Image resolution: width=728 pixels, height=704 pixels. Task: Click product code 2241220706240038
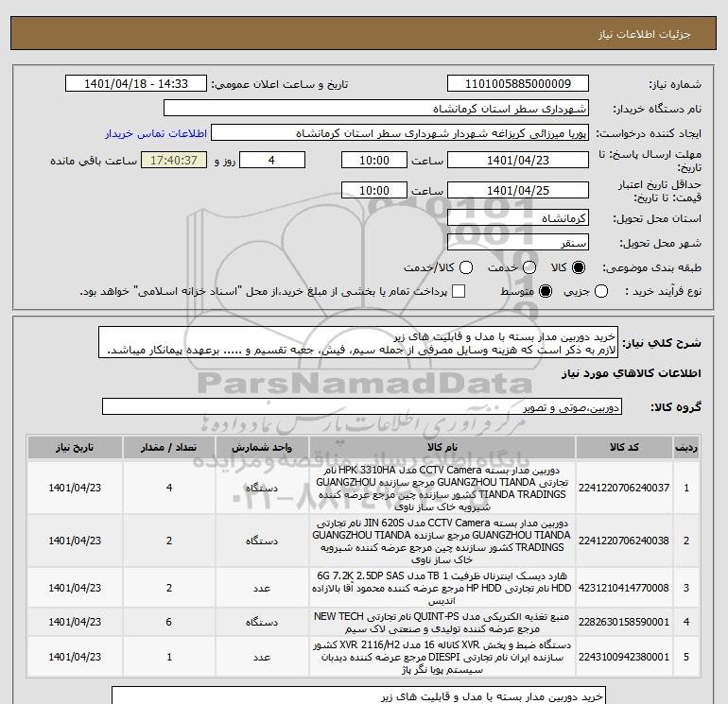[x=624, y=541]
